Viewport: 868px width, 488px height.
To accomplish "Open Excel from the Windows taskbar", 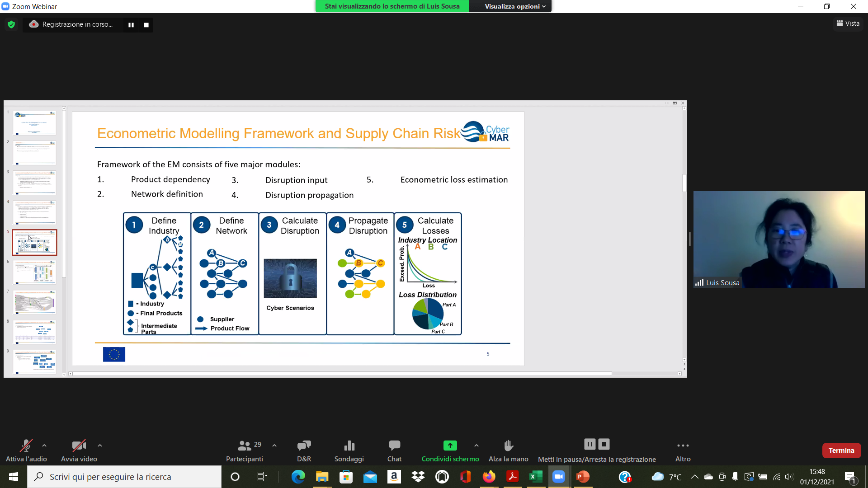I will (x=536, y=477).
